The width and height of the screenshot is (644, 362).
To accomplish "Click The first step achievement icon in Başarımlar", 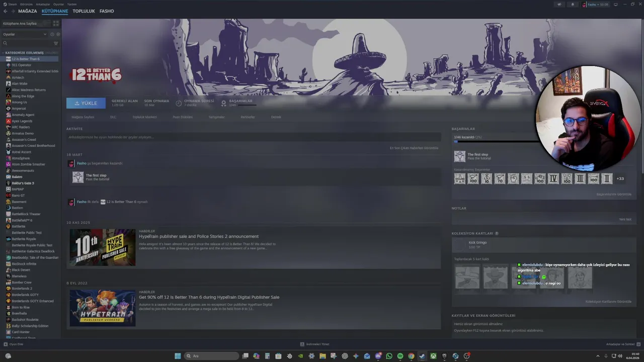I will click(x=460, y=156).
